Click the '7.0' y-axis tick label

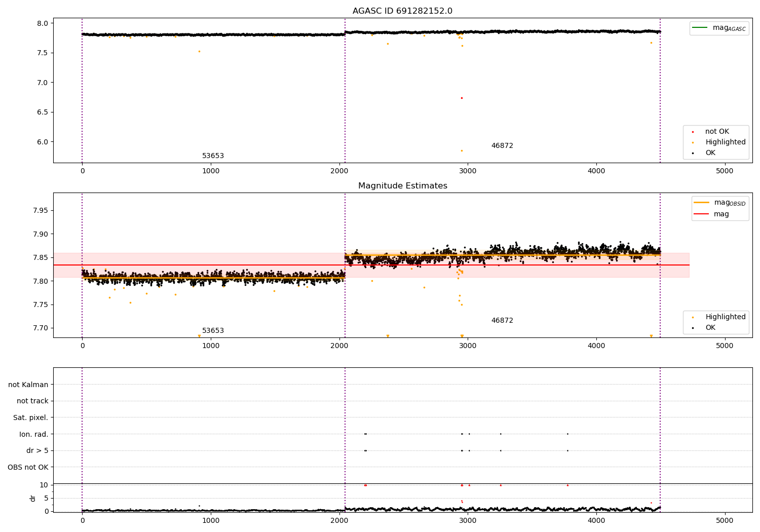coord(43,83)
